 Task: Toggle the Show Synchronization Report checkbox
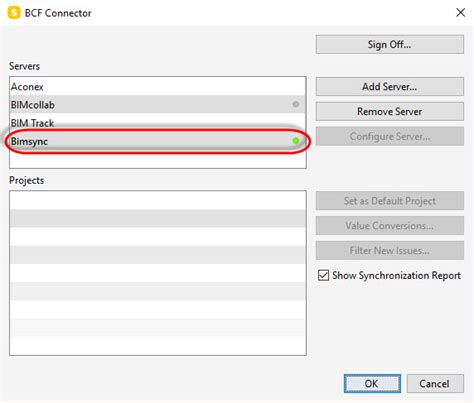tap(323, 275)
